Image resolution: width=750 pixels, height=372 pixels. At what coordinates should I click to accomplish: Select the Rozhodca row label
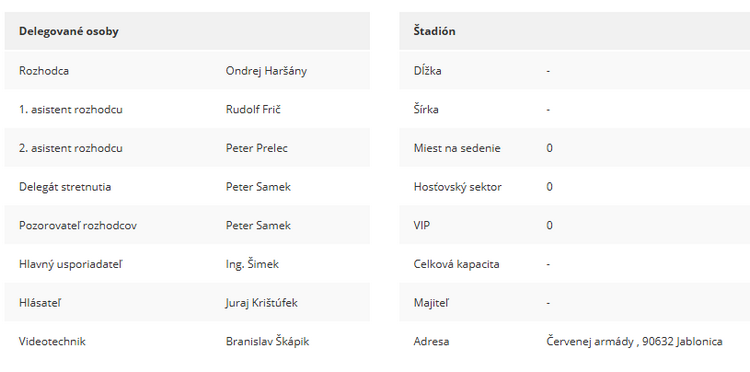coord(44,71)
